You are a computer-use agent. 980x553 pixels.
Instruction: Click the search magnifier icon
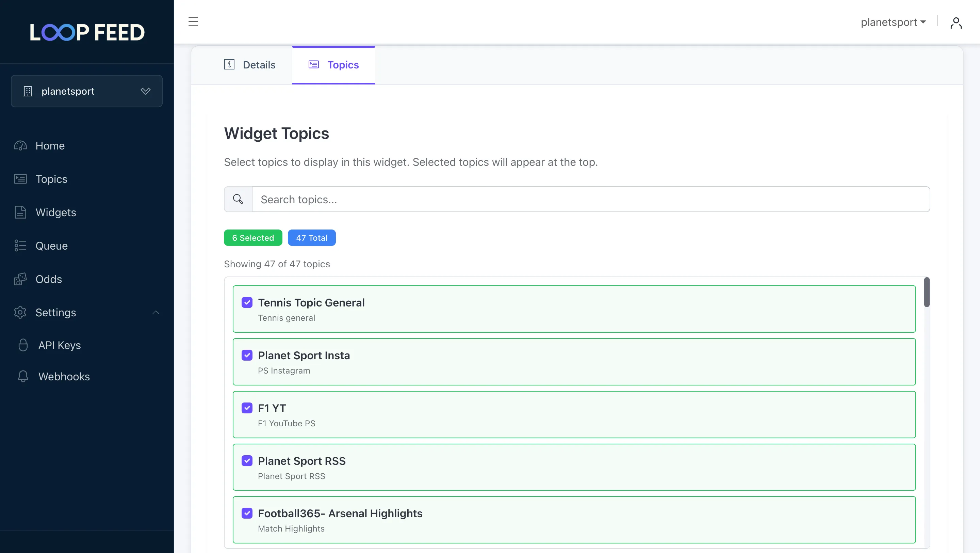click(x=238, y=199)
